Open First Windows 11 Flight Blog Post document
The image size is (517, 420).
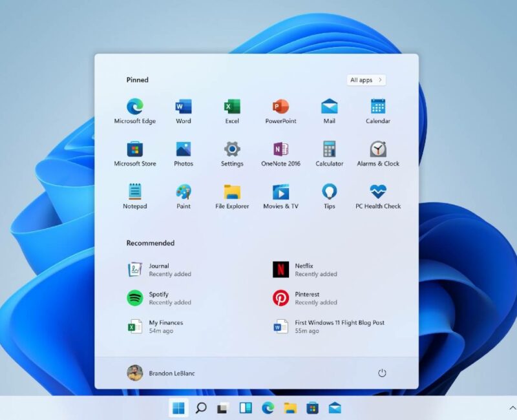coord(329,326)
